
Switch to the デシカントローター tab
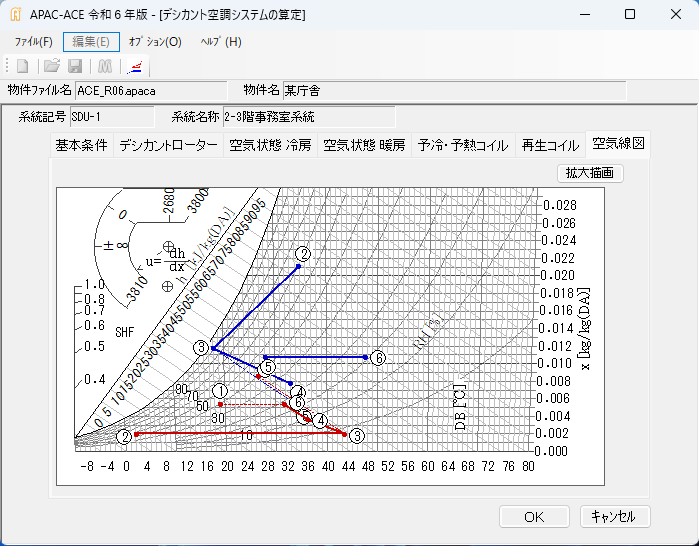[x=168, y=145]
